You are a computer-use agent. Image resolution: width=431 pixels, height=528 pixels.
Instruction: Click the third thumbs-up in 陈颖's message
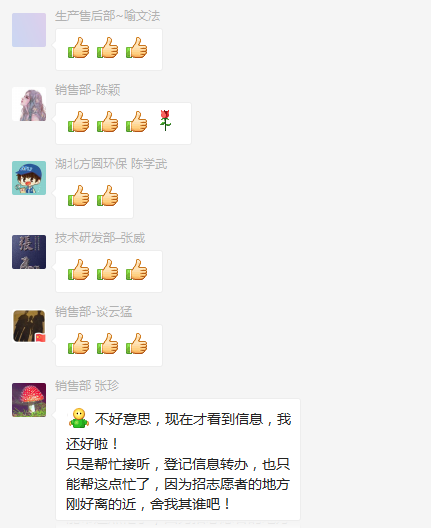pos(136,121)
